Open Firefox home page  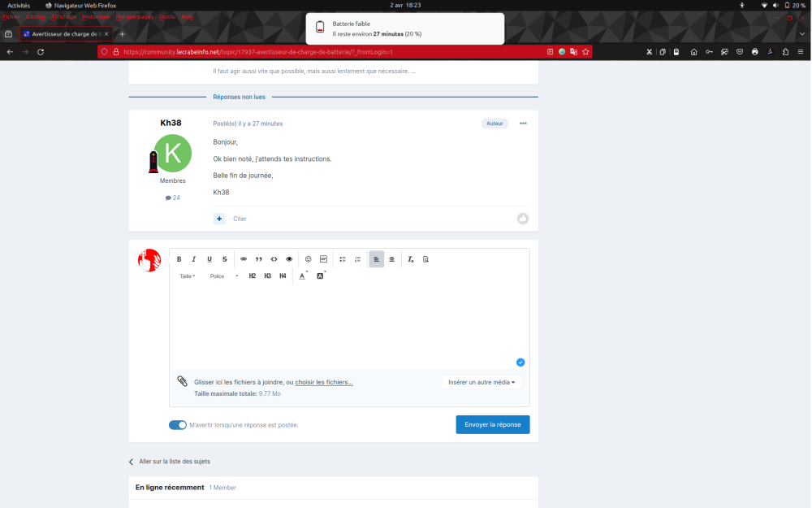(694, 52)
